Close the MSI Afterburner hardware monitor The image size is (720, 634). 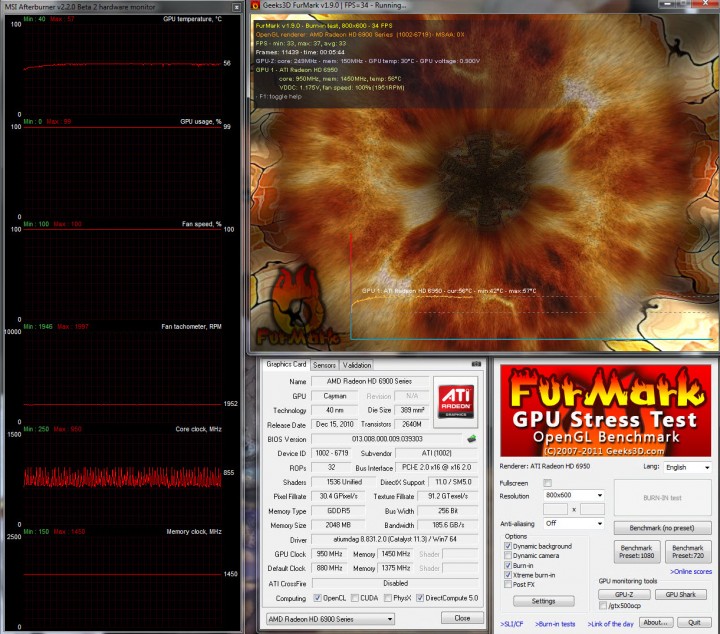(236, 7)
